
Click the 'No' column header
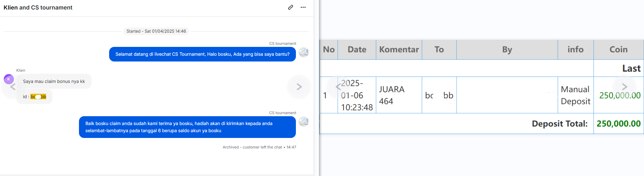pyautogui.click(x=329, y=50)
